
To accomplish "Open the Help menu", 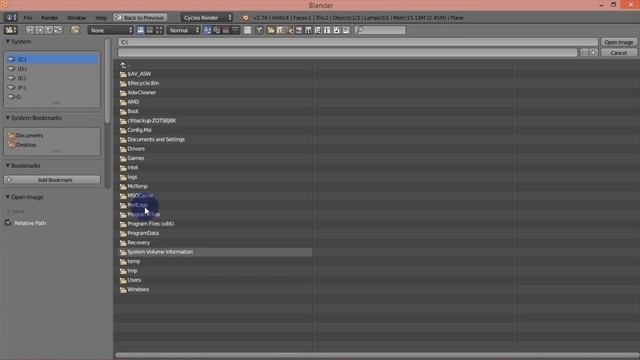I will (x=100, y=18).
